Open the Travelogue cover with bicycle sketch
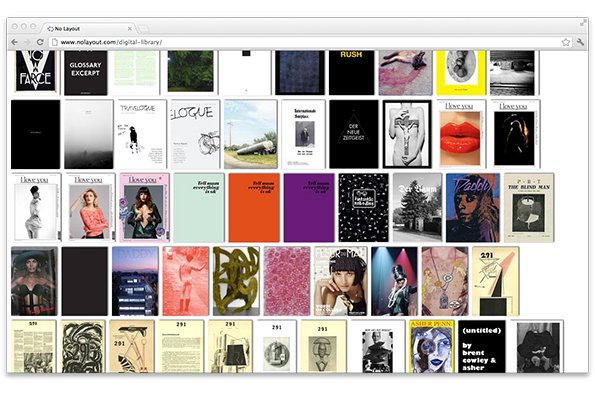Image resolution: width=595 pixels, height=395 pixels. click(195, 134)
